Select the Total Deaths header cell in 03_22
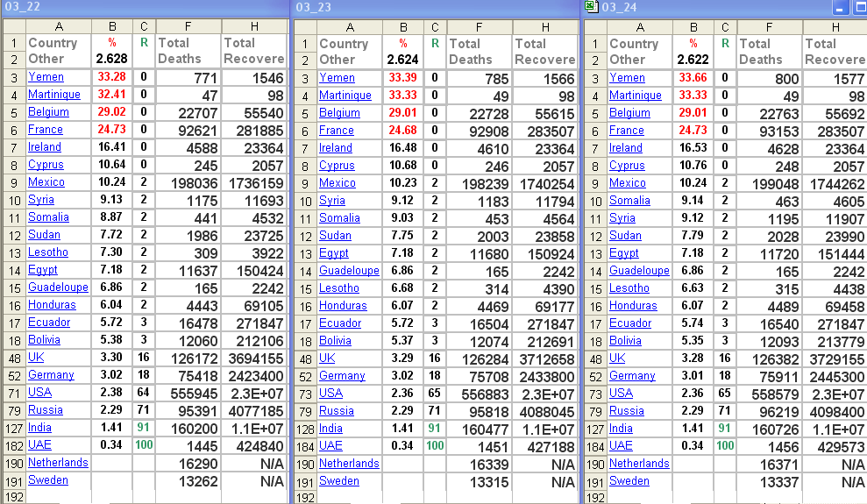 [x=188, y=51]
